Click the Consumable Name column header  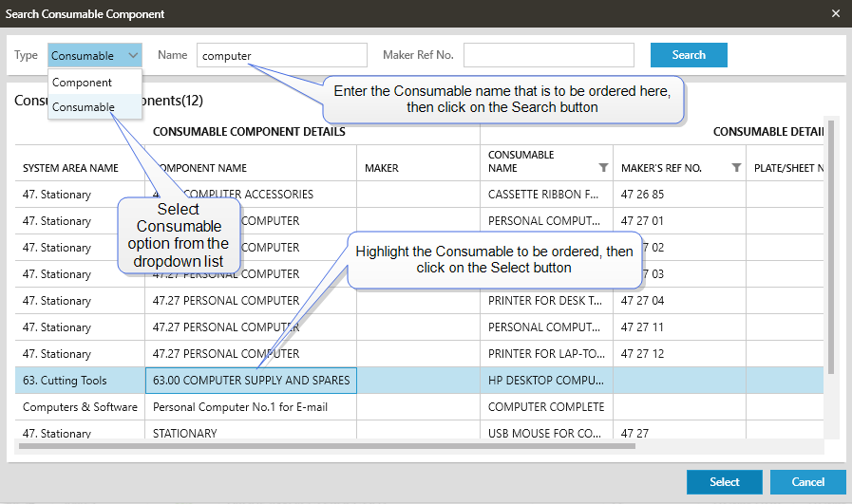tap(546, 163)
